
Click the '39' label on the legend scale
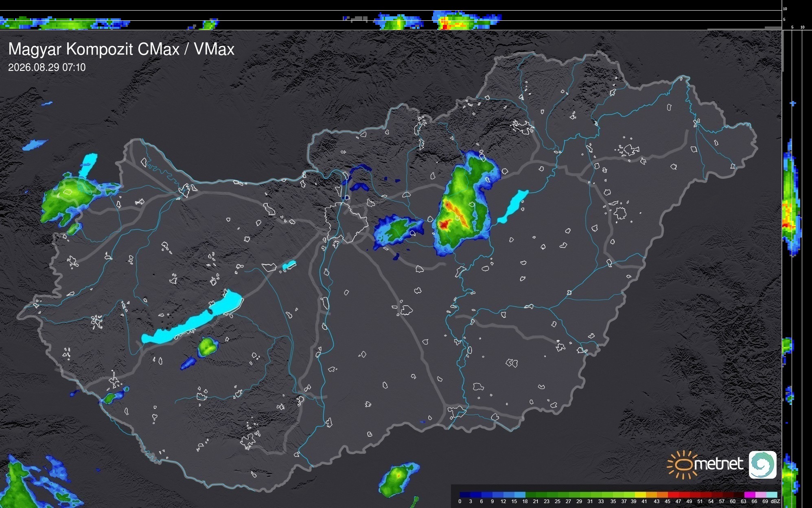(x=634, y=501)
